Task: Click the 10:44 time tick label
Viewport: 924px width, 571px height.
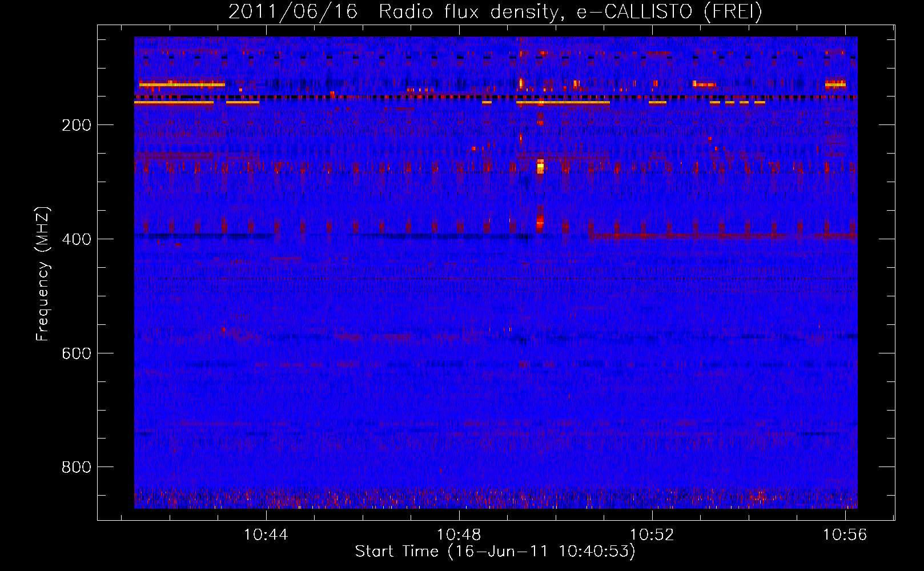Action: point(266,535)
